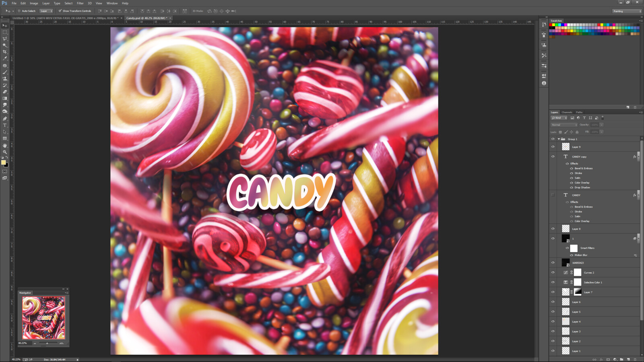Open the layer filter Kind dropdown
Screen dimensions: 644x362
click(559, 118)
